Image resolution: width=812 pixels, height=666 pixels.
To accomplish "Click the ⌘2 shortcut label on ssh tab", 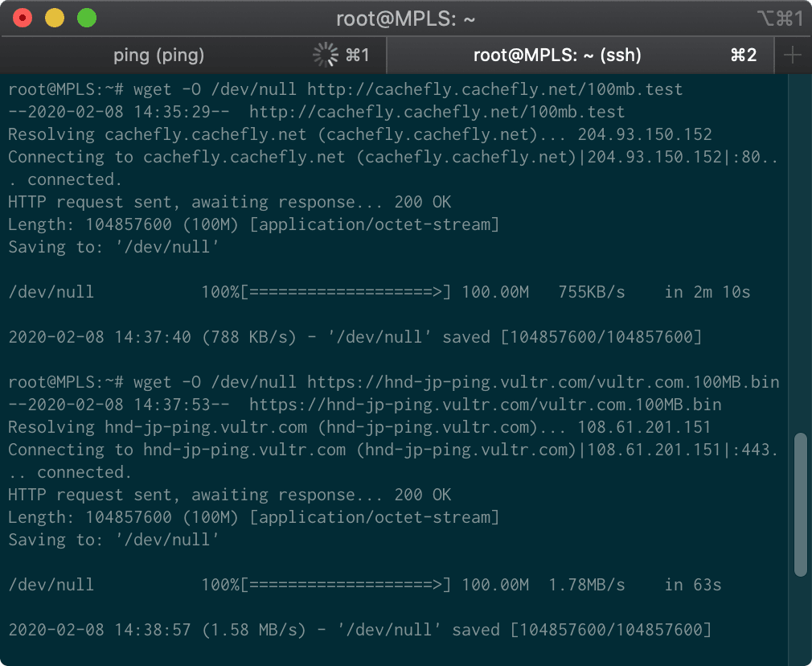I will 744,55.
